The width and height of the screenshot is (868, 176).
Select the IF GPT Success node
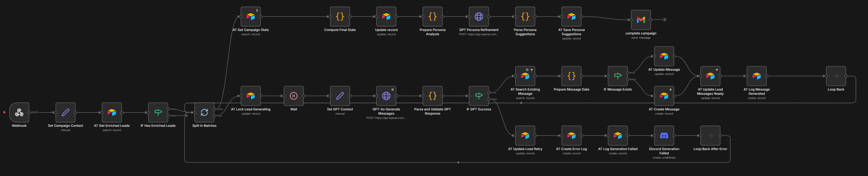[x=479, y=96]
